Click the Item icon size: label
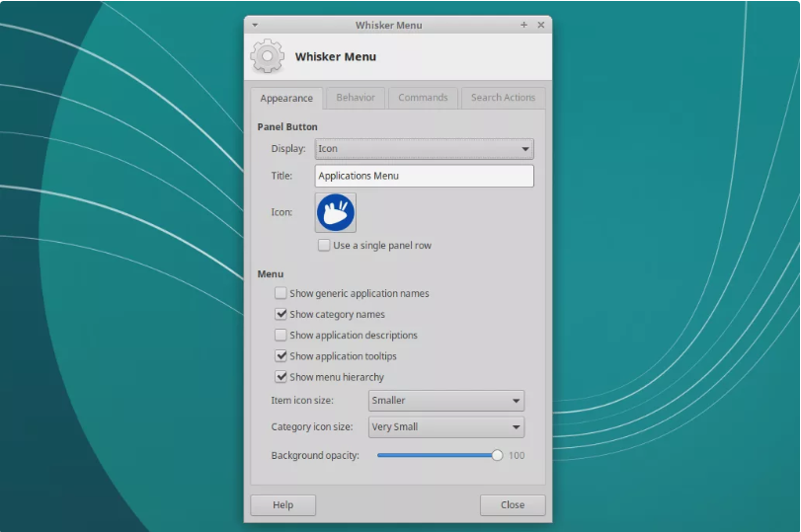This screenshot has height=532, width=801. point(302,401)
